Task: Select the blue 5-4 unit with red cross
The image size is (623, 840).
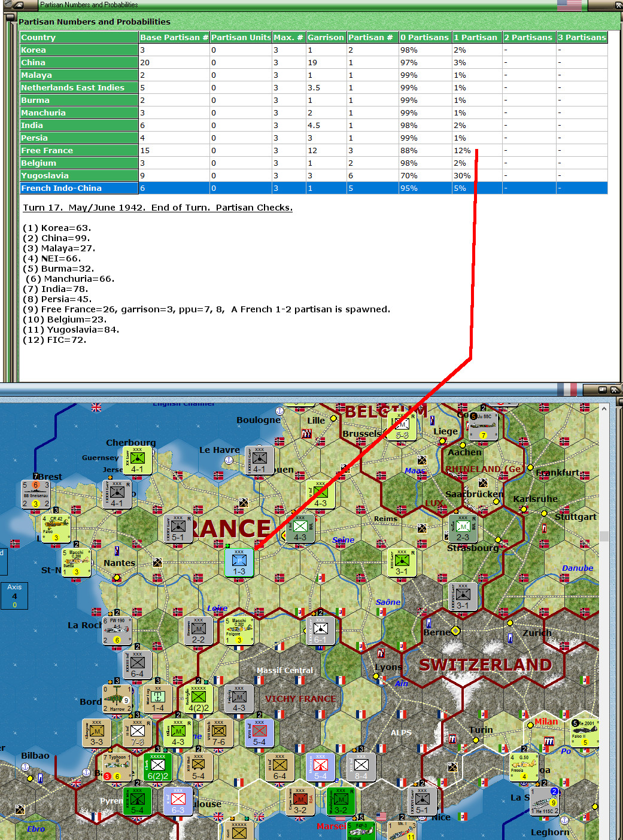Action: [x=259, y=733]
